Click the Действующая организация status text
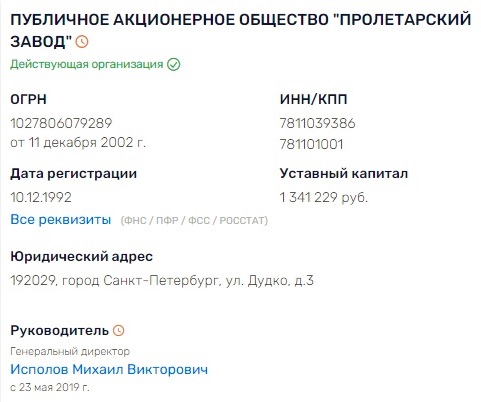Viewport: 481px width, 402px height. coord(87,64)
